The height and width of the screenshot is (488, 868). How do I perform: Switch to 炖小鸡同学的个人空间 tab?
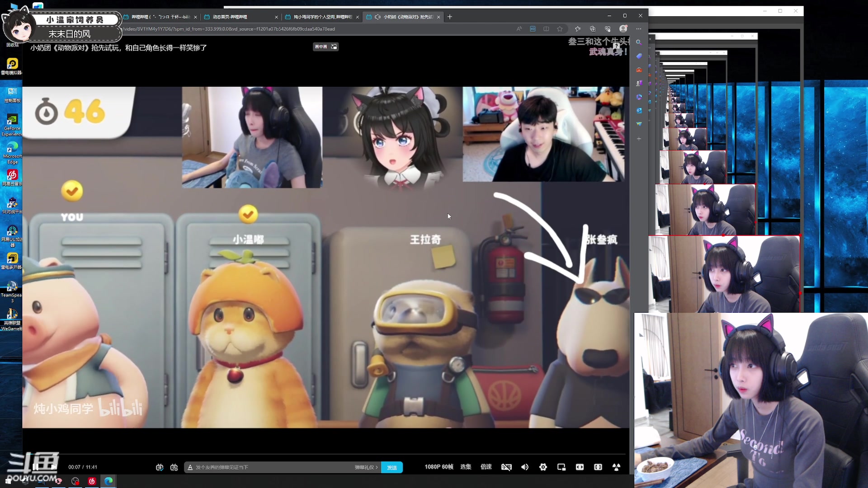pos(321,17)
